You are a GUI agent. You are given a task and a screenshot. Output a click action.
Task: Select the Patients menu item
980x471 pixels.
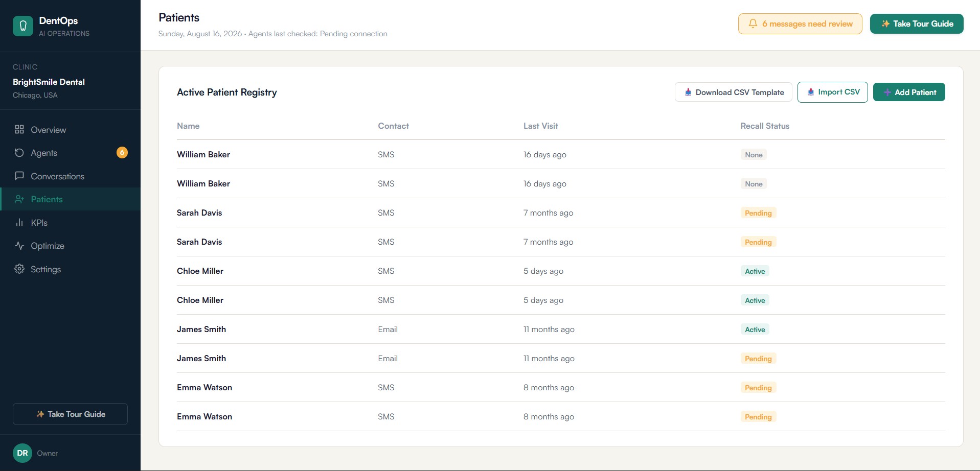click(x=70, y=199)
